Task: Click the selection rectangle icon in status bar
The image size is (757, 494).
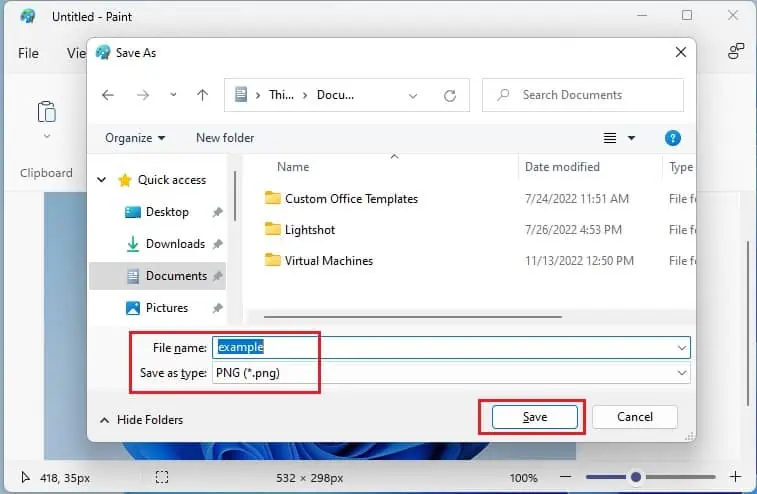Action: click(x=162, y=478)
